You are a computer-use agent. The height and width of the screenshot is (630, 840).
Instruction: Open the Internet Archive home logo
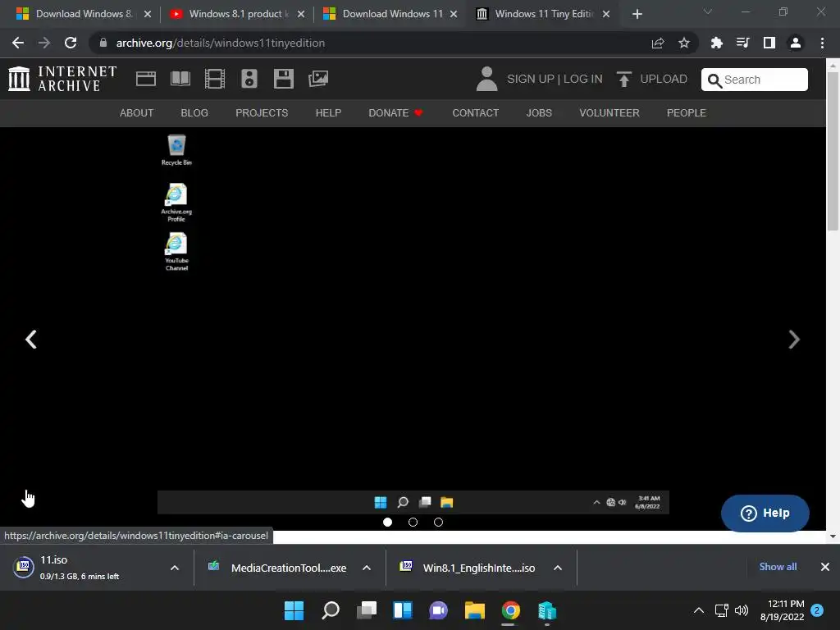(x=62, y=79)
